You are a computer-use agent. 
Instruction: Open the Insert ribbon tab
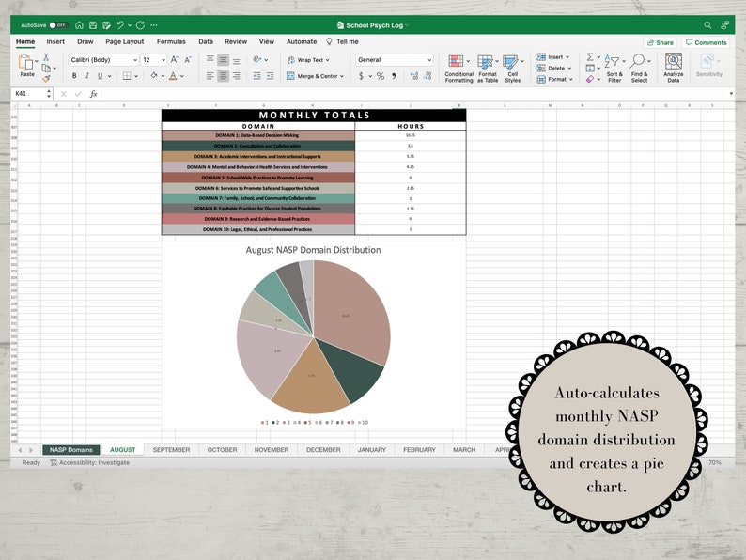(x=55, y=42)
